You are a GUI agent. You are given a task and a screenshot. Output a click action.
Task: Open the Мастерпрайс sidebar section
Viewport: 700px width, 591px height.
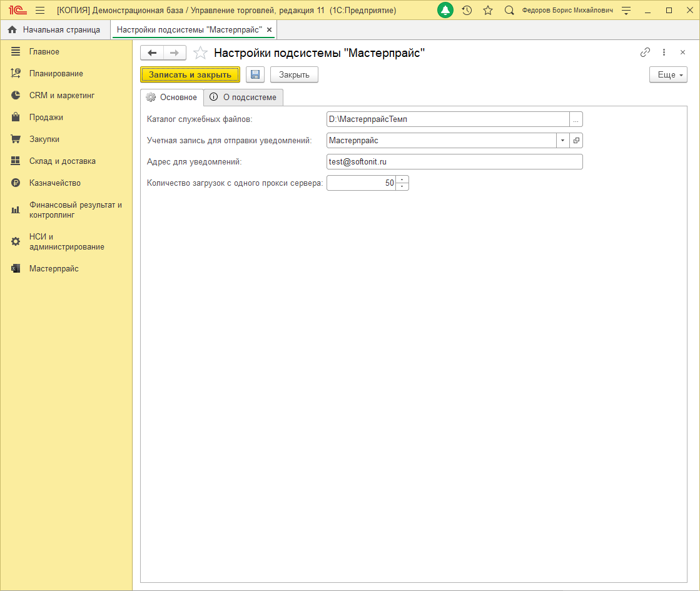[54, 269]
